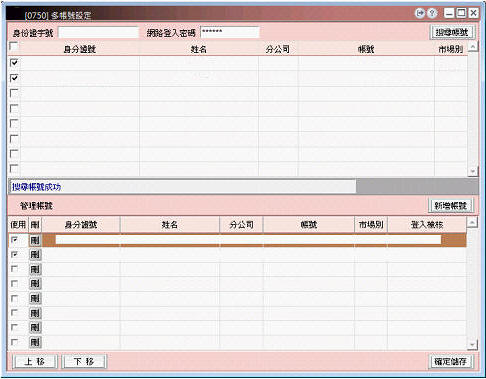The image size is (486, 379).
Task: Click the 分公司 column header in lower table
Action: click(x=241, y=225)
